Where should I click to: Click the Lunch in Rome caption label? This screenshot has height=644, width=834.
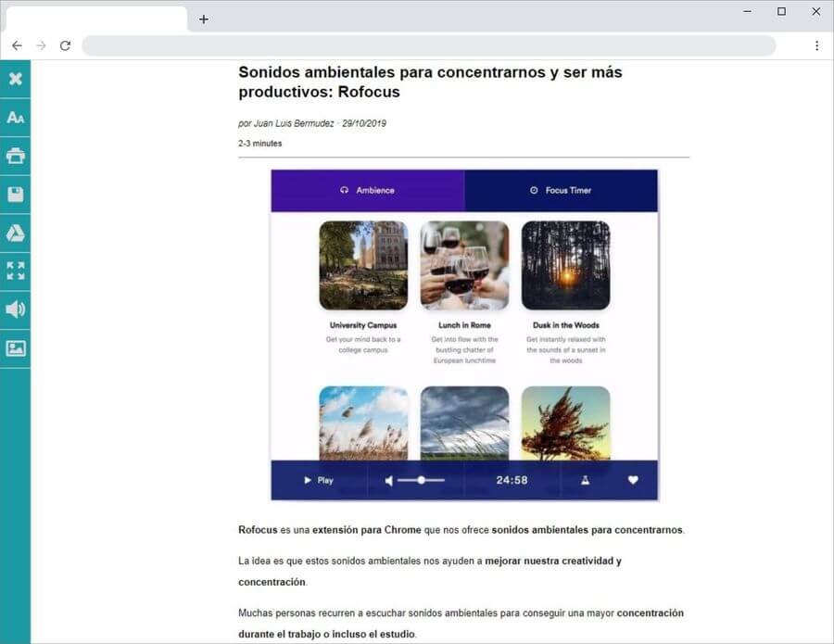464,325
